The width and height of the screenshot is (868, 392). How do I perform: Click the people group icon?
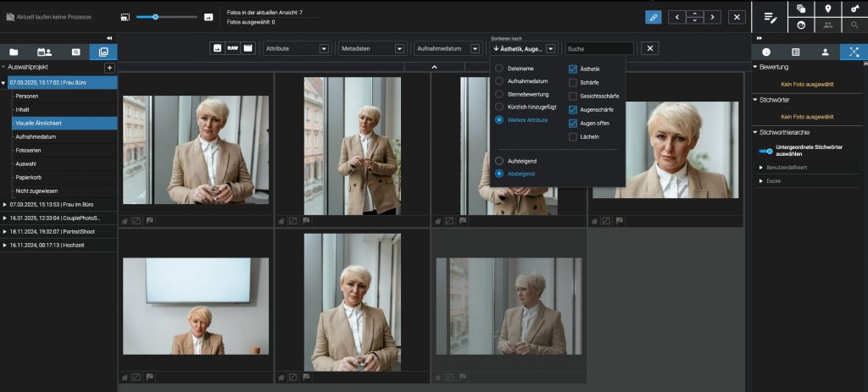828,25
